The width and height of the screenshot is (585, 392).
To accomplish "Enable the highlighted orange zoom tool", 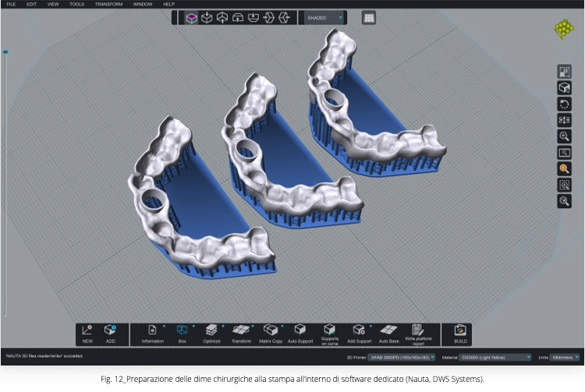I will pyautogui.click(x=564, y=168).
